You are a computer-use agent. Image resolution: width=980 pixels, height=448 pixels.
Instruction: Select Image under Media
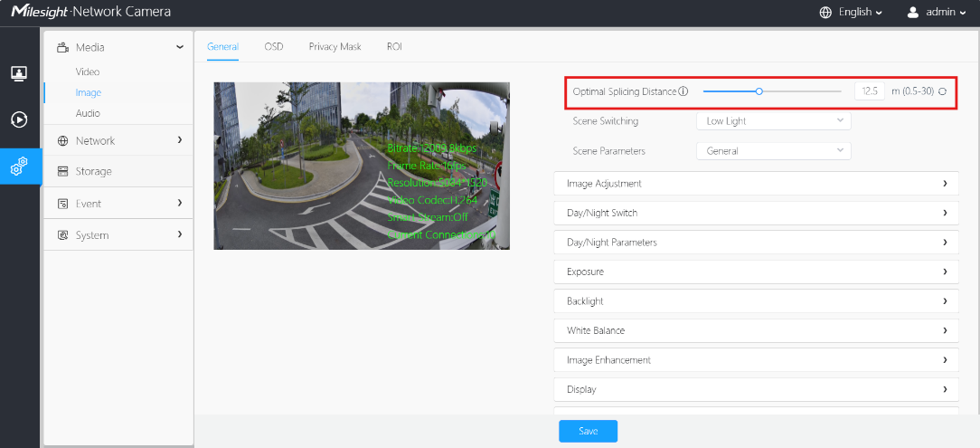tap(88, 92)
